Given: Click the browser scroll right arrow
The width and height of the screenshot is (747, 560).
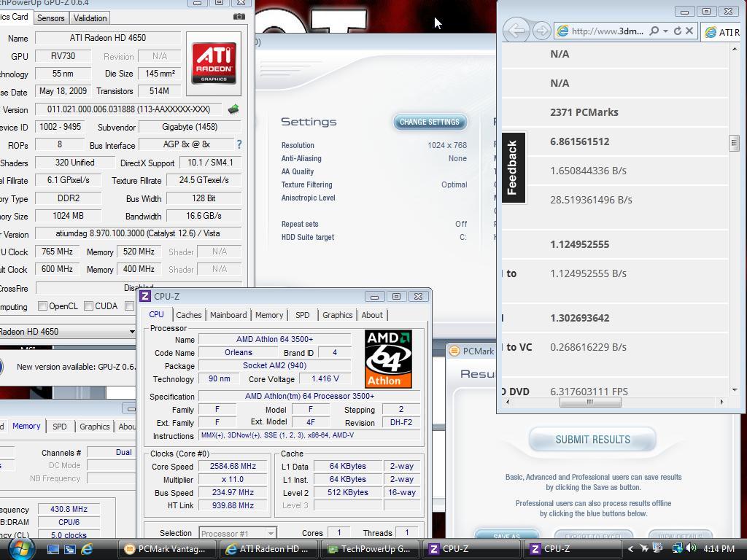Looking at the screenshot, I should [x=721, y=402].
